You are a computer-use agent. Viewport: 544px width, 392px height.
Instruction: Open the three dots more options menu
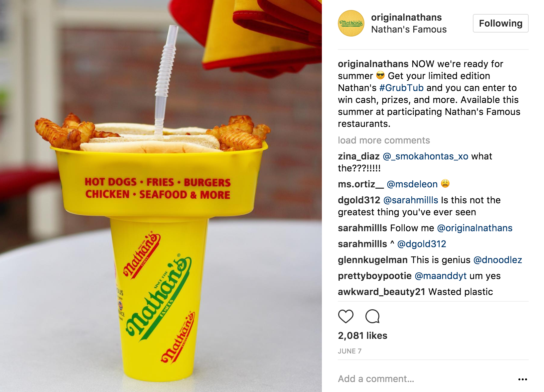point(522,379)
